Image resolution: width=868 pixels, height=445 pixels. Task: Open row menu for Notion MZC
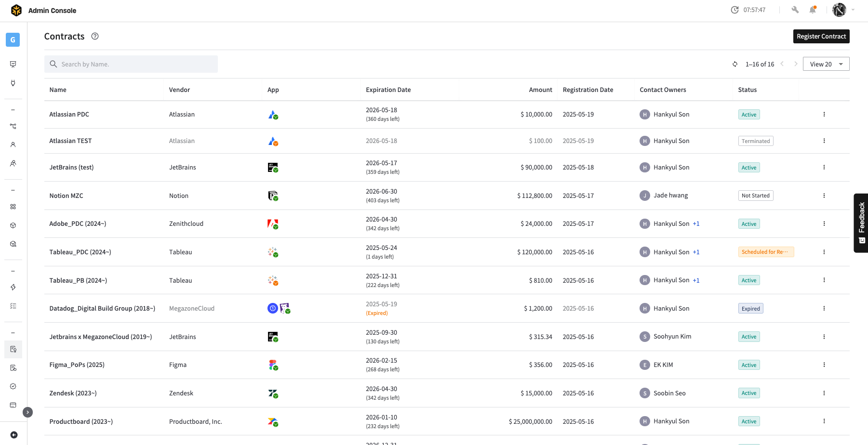(824, 196)
